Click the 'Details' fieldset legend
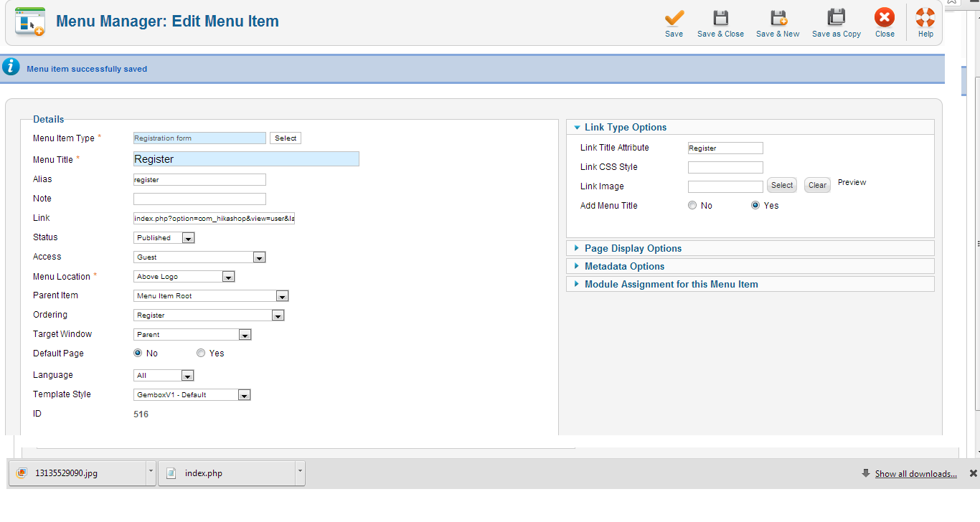Viewport: 980px width, 522px height. (49, 119)
